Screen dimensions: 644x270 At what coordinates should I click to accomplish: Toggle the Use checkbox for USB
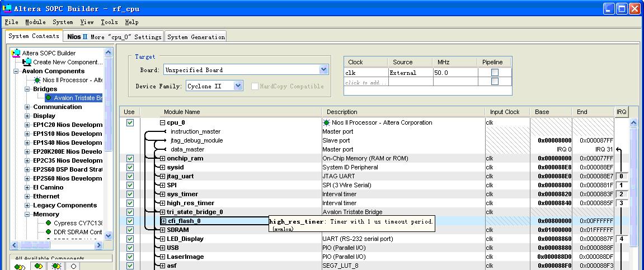pyautogui.click(x=130, y=248)
